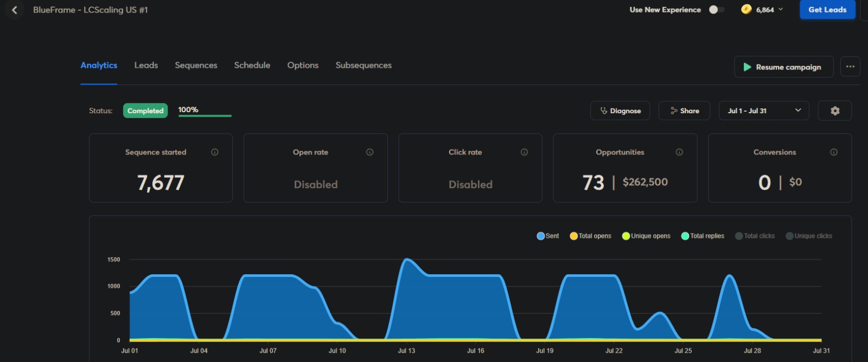This screenshot has width=868, height=362.
Task: Expand the 6,864 credits dropdown chevron
Action: click(x=781, y=9)
